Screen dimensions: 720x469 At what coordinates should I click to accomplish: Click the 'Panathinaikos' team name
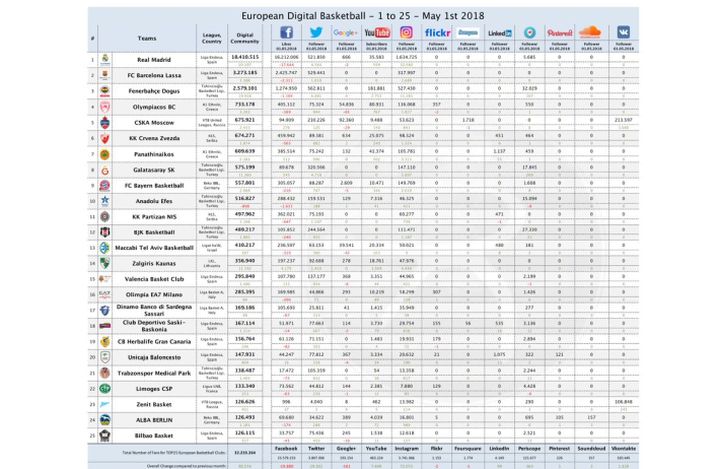pyautogui.click(x=154, y=154)
